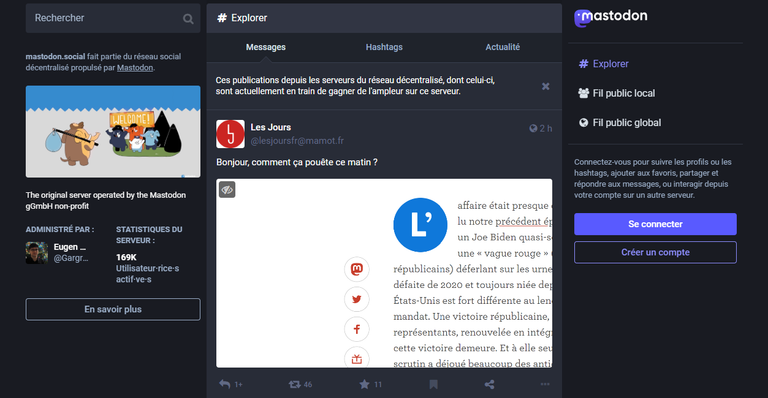
Task: Click the Explorer column header
Action: (384, 18)
